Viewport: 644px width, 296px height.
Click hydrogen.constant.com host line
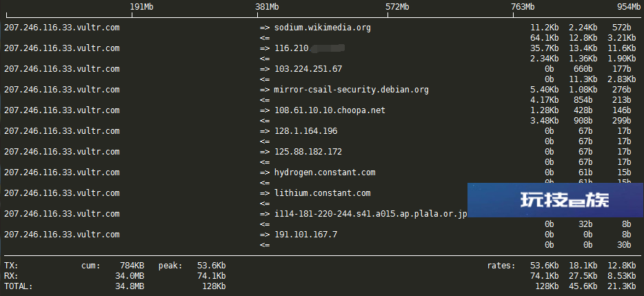click(x=325, y=172)
